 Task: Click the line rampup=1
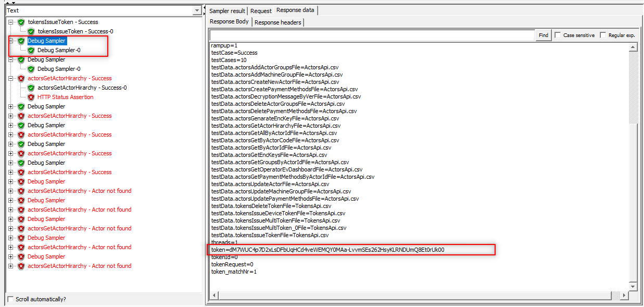pyautogui.click(x=224, y=45)
